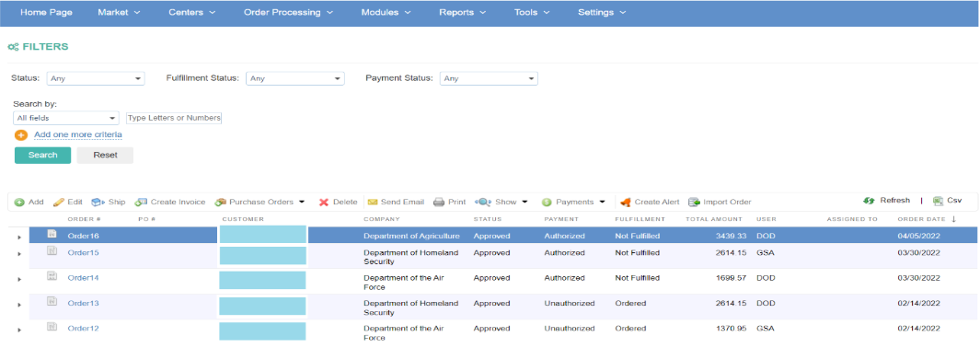The image size is (980, 348).
Task: Click the Show view icon
Action: click(482, 202)
